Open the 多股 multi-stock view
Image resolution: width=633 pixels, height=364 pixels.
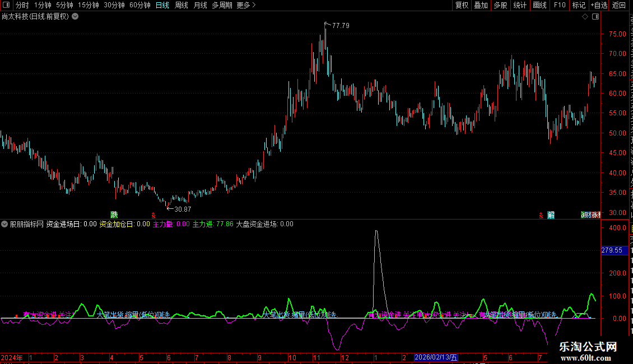[x=501, y=5]
